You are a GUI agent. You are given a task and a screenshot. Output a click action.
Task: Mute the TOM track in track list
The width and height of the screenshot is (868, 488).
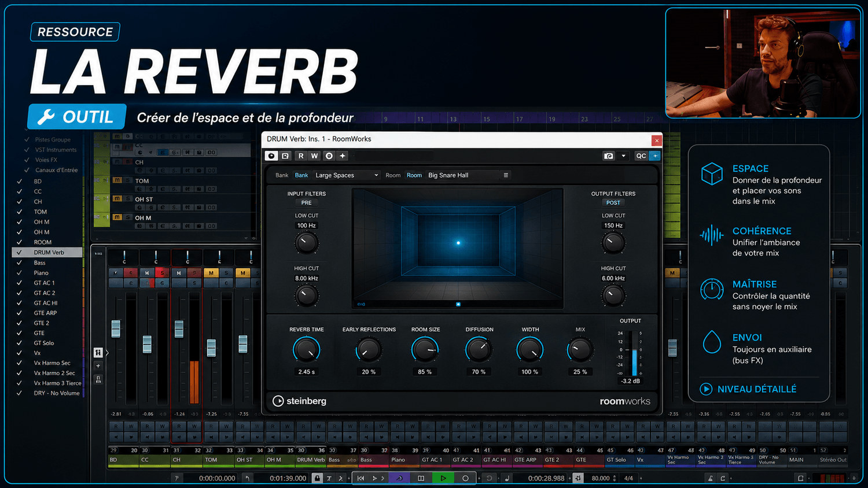coord(117,180)
